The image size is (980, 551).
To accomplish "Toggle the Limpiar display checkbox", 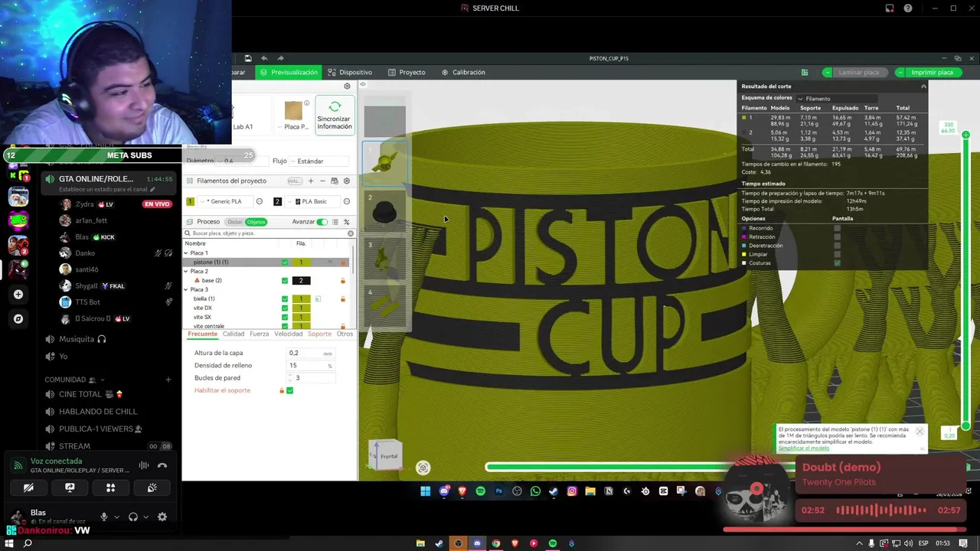I will click(x=837, y=254).
